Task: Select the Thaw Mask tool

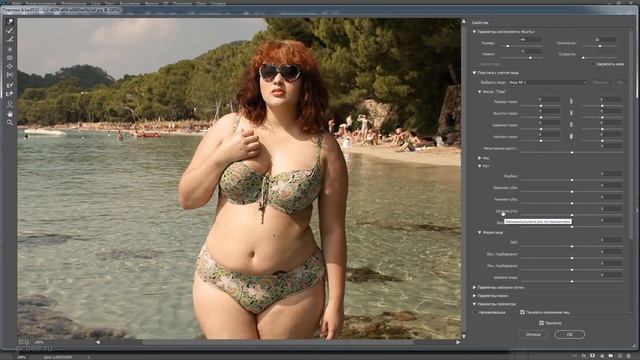Action: tap(10, 94)
